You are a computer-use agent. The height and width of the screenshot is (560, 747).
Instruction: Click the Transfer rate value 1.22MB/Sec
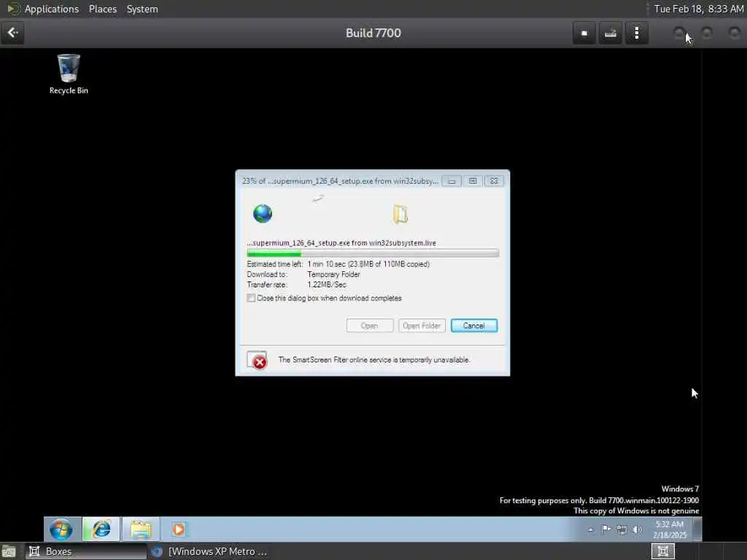tap(327, 285)
